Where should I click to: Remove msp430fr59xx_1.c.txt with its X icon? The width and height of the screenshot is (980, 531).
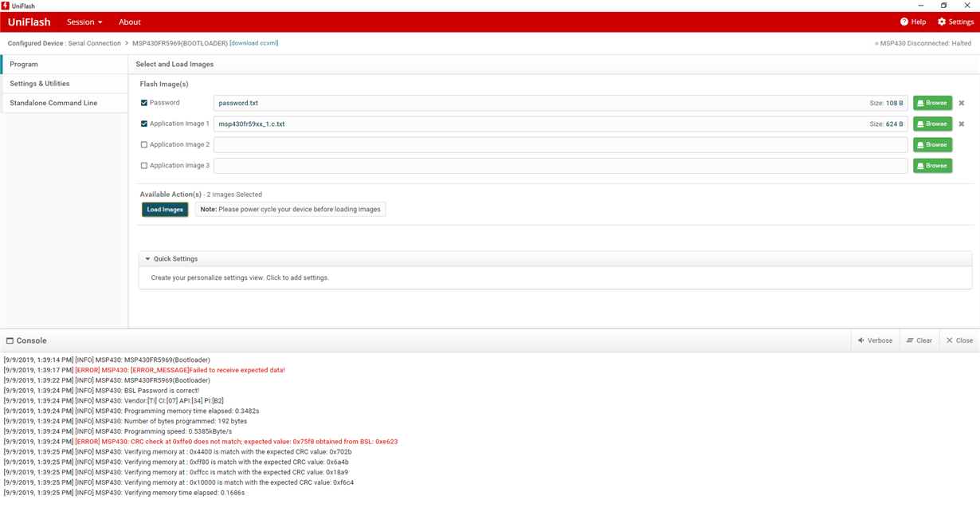click(x=962, y=124)
